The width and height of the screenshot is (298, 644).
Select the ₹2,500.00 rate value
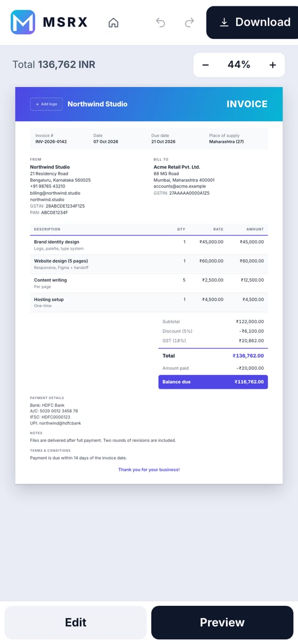(212, 280)
